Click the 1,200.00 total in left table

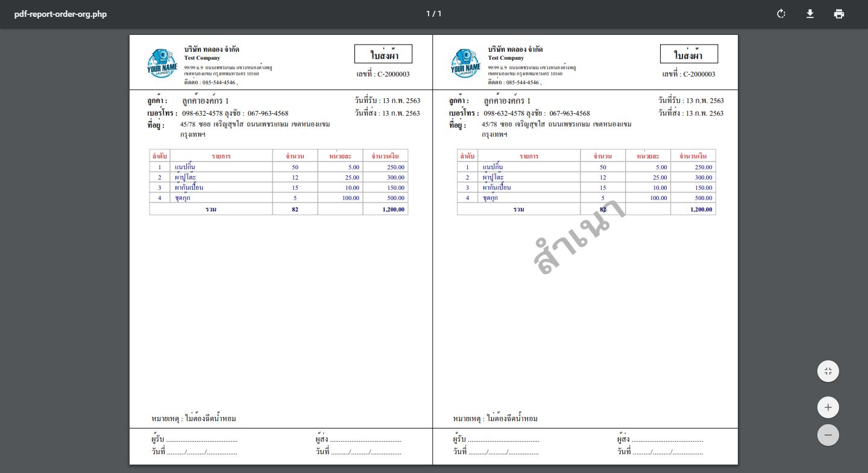point(393,209)
